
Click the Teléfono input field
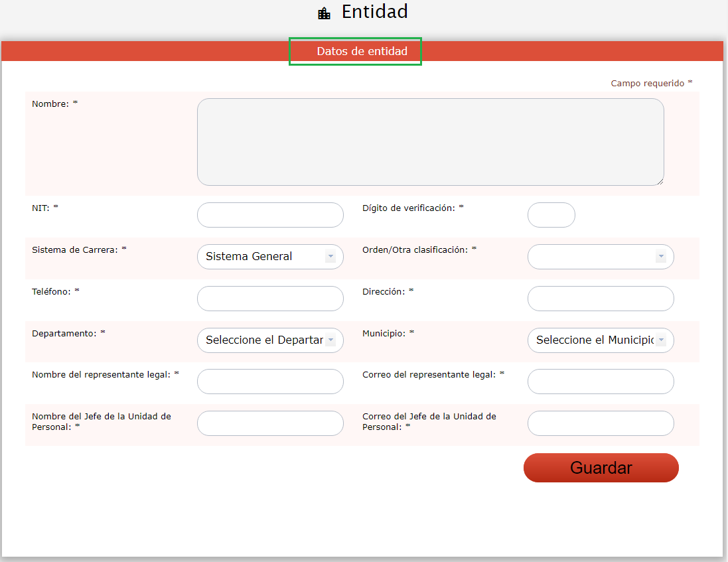click(x=270, y=299)
